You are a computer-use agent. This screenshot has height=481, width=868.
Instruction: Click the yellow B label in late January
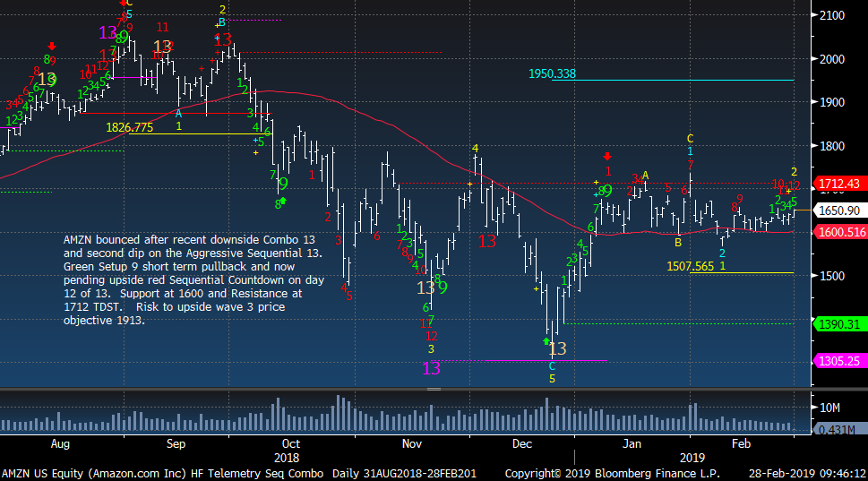[x=678, y=242]
